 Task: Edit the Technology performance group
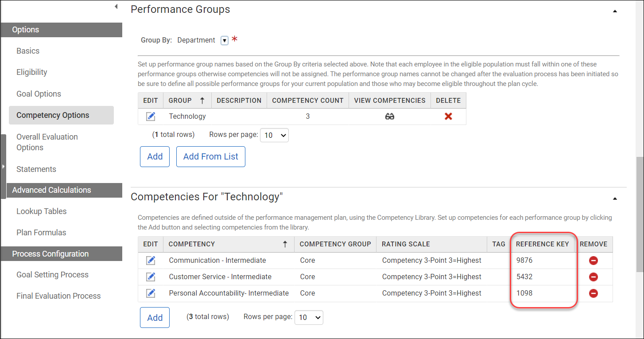click(151, 116)
